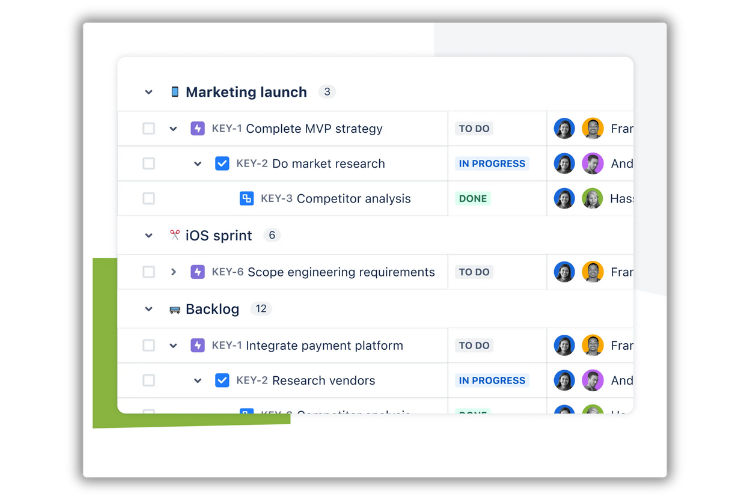Open the Do market research issue
The width and height of the screenshot is (750, 500).
point(328,164)
